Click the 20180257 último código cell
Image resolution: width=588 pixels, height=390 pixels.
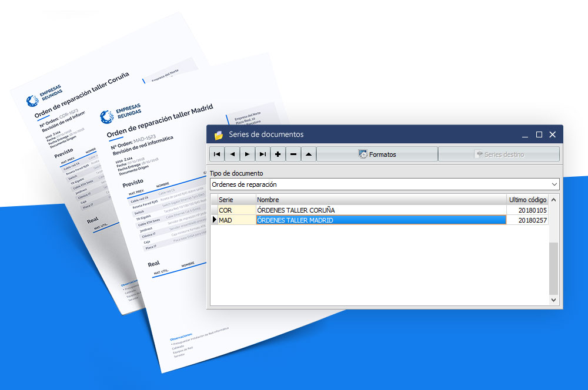[x=527, y=220]
